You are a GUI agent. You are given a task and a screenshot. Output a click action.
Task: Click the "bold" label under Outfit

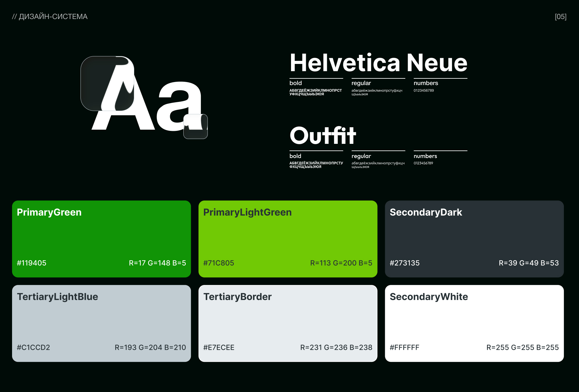pyautogui.click(x=295, y=156)
